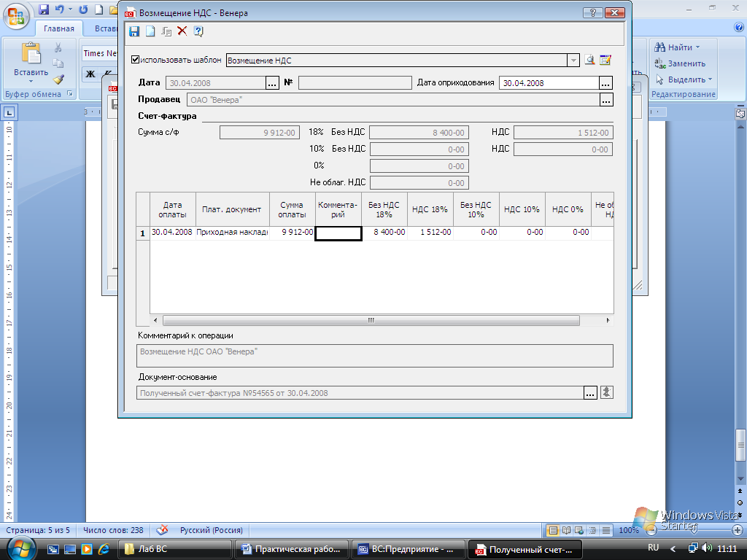
Task: Click the edit template icon beside the magnifier
Action: coord(605,60)
